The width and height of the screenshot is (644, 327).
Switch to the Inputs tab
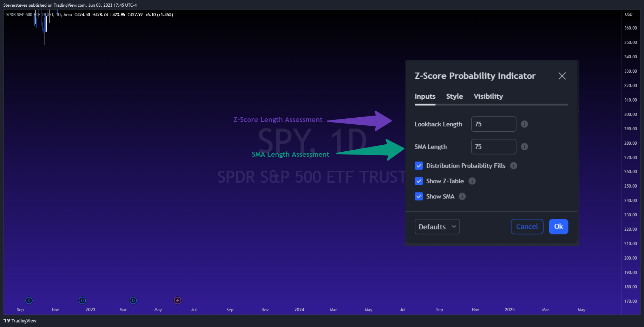point(425,96)
